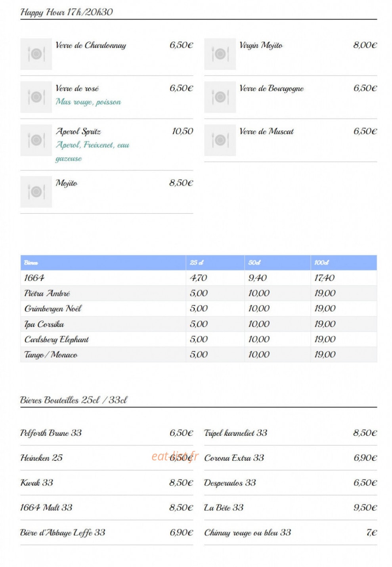
Task: Click the Happy Hour 17h/20h30 heading
Action: [x=67, y=12]
